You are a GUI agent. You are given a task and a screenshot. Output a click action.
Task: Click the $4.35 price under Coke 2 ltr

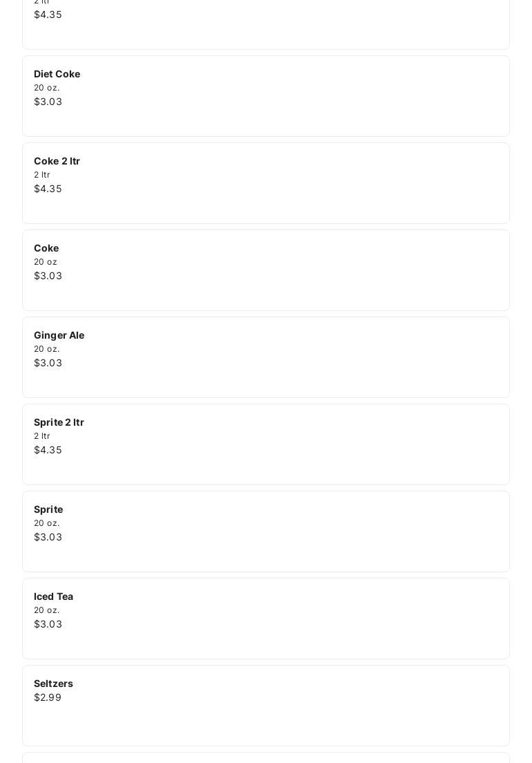48,189
